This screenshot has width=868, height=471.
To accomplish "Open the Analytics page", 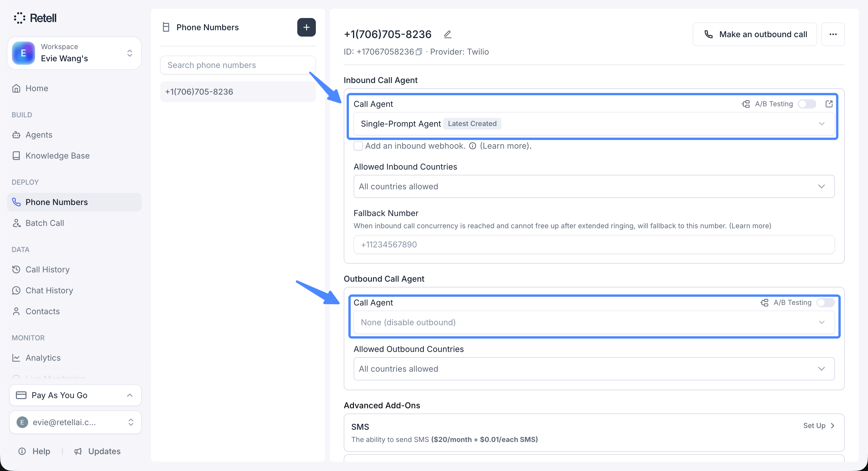I will [x=74, y=358].
